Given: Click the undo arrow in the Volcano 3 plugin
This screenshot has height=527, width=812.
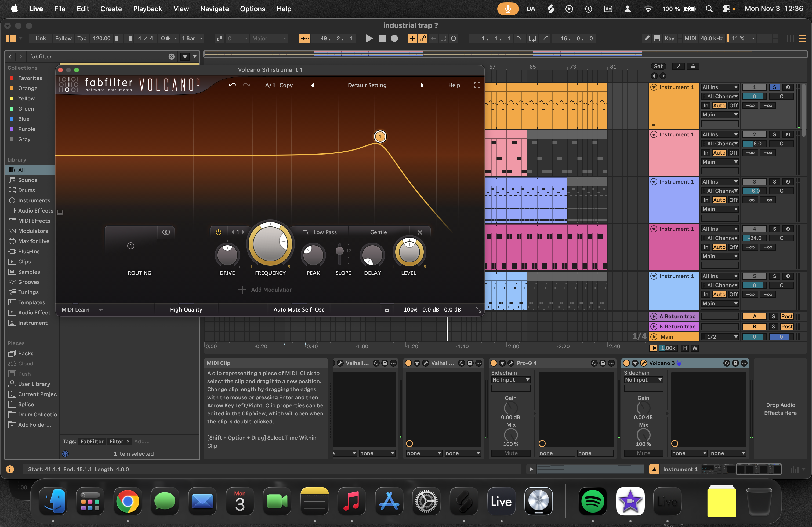Looking at the screenshot, I should [x=232, y=85].
